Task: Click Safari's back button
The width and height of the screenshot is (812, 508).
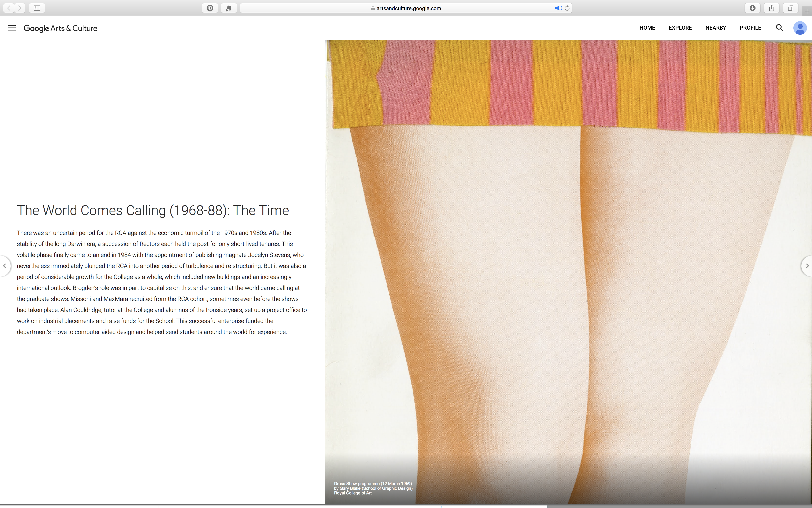Action: coord(9,8)
